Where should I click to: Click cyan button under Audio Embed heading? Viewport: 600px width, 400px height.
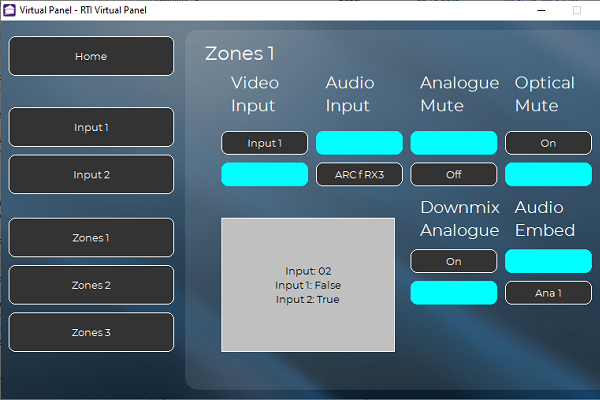click(548, 261)
